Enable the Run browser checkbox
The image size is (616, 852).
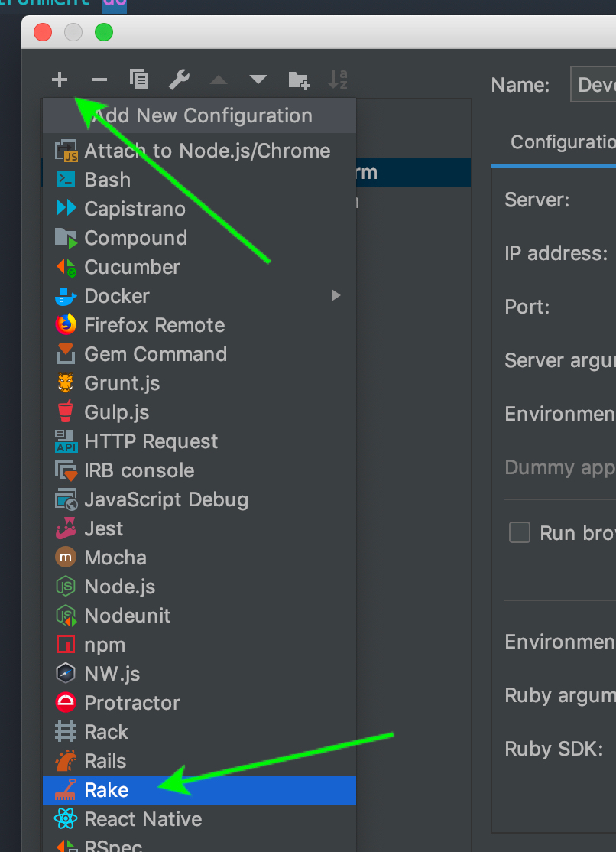(520, 533)
